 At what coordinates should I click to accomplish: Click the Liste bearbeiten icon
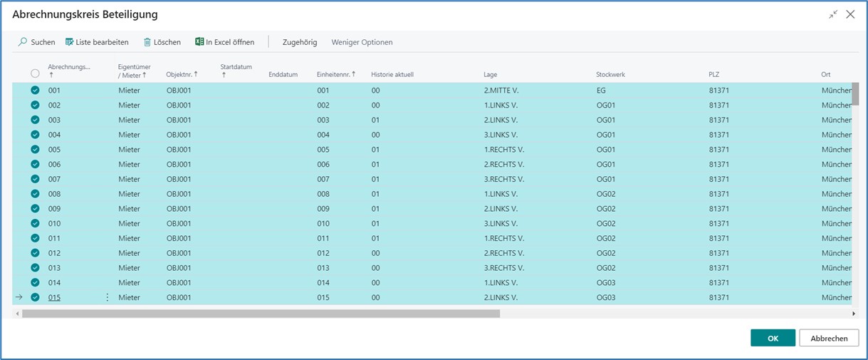pos(70,42)
